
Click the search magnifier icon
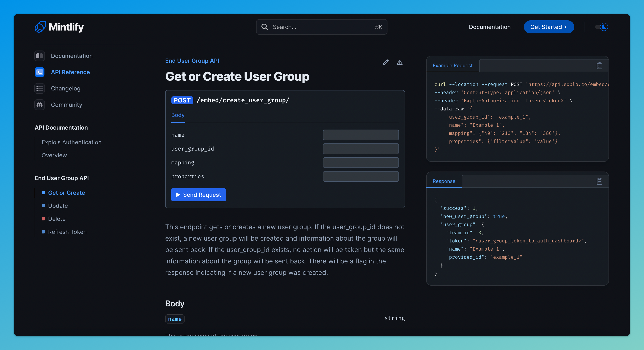(x=264, y=27)
